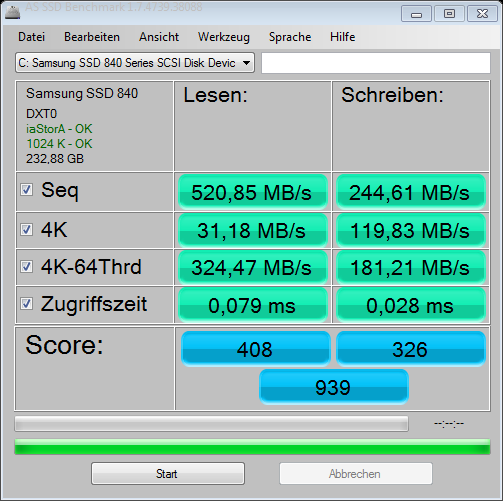Click the Schreiben column header
The width and height of the screenshot is (503, 501).
(x=392, y=95)
